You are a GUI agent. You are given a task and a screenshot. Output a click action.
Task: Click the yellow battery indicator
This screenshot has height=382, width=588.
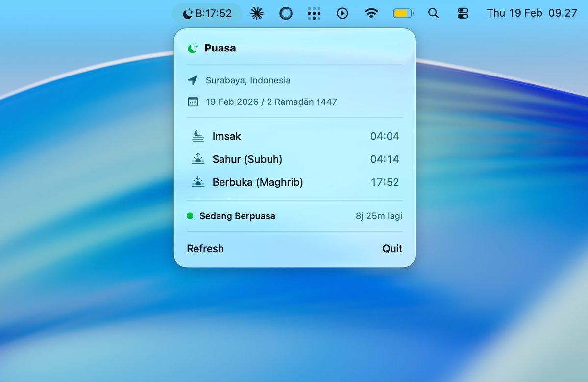pos(403,13)
